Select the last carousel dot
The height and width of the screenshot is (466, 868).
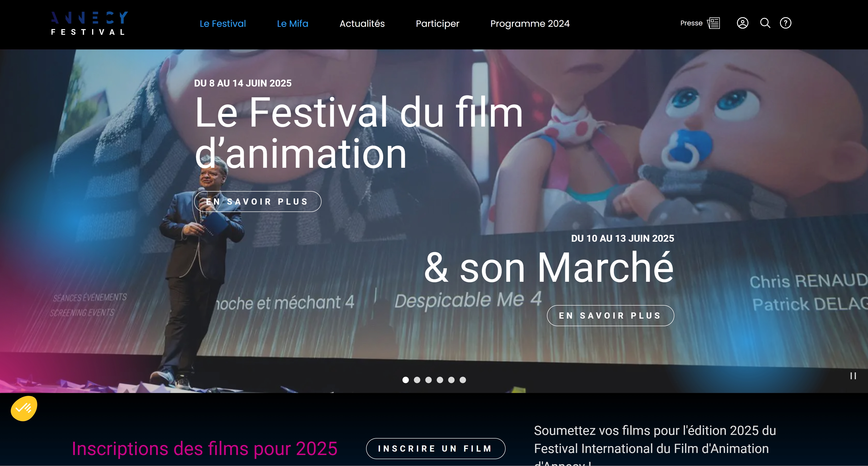tap(463, 380)
